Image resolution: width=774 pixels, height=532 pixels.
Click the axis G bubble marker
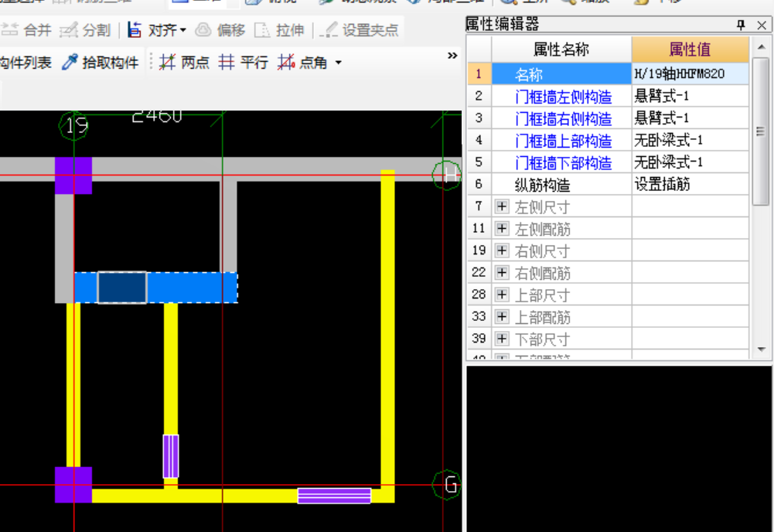click(x=447, y=485)
